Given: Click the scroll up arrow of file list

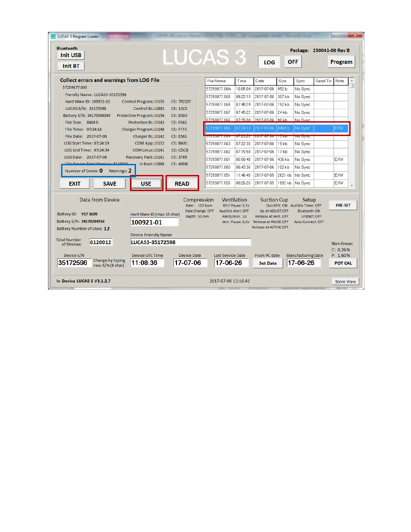Looking at the screenshot, I should [352, 81].
